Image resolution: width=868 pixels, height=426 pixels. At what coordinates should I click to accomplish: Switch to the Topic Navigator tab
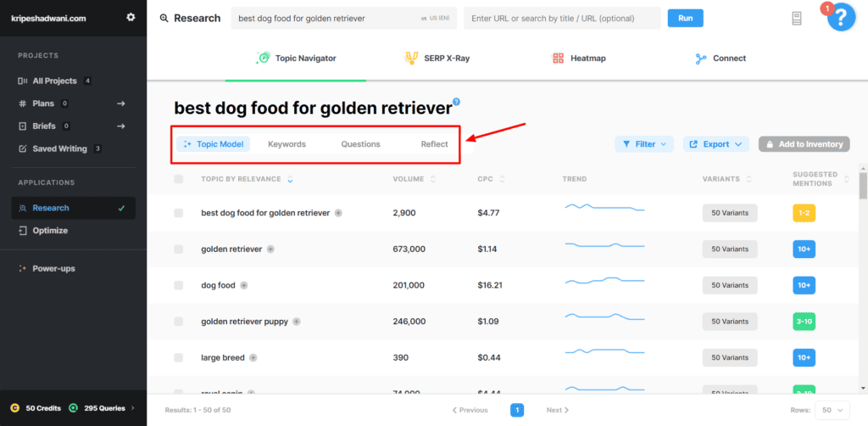(x=296, y=59)
